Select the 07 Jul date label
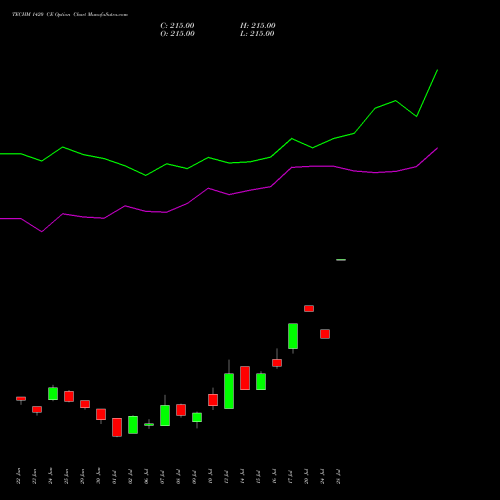 163,477
